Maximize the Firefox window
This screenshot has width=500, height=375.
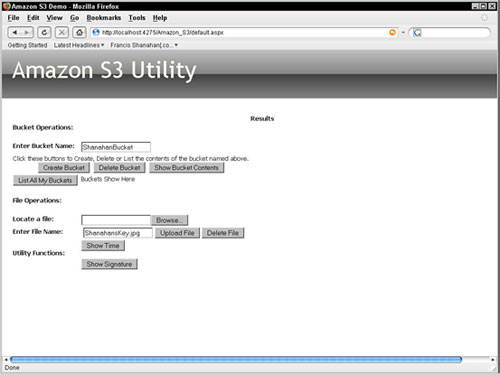coord(483,6)
